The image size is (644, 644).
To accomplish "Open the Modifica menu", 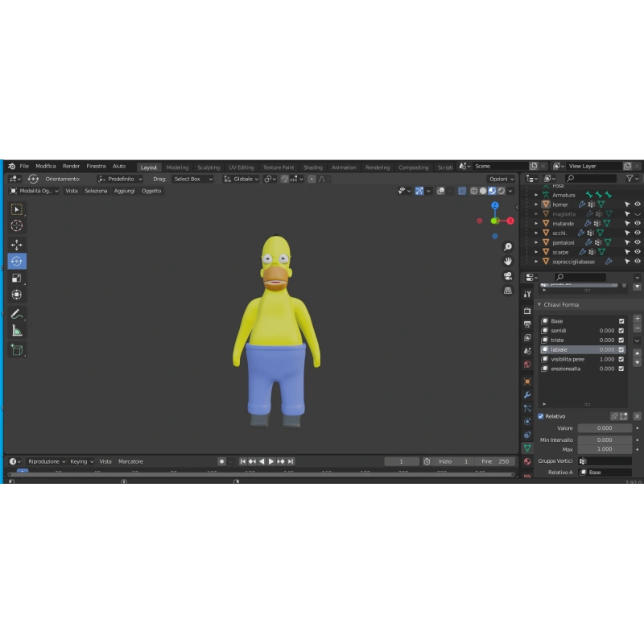I will point(46,167).
